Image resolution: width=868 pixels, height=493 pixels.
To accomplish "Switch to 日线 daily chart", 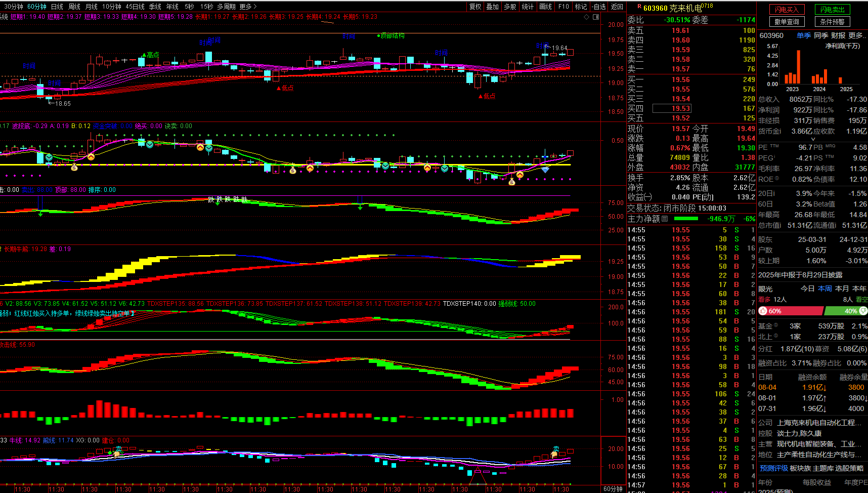I will click(x=57, y=7).
